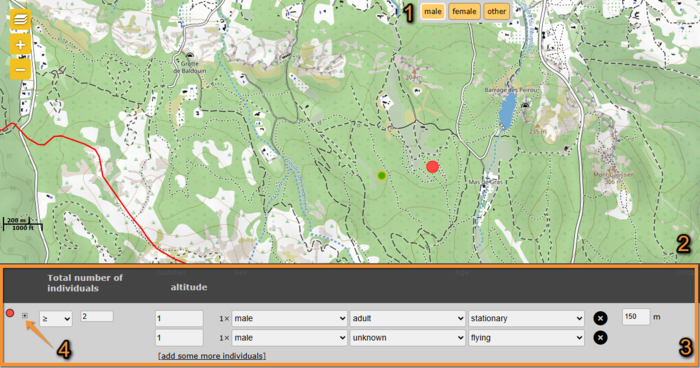Click the Grotte de Baldouin map label
The image size is (700, 368).
click(190, 67)
